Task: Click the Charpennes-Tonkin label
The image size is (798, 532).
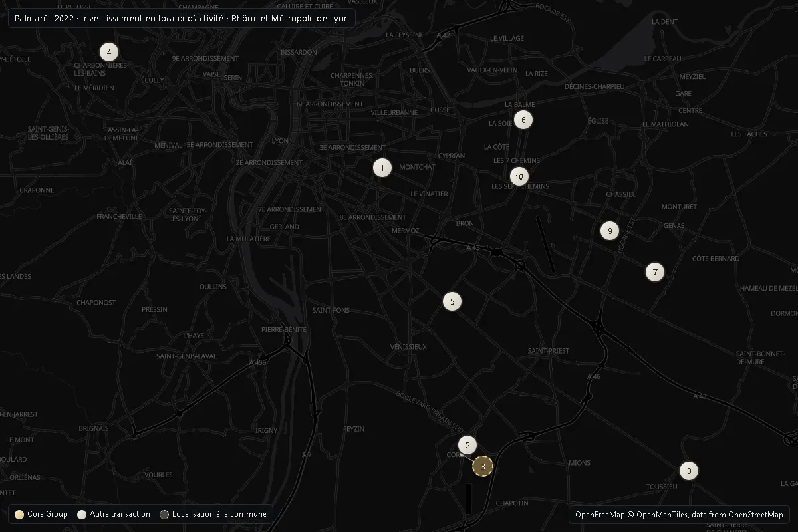Action: tap(352, 80)
